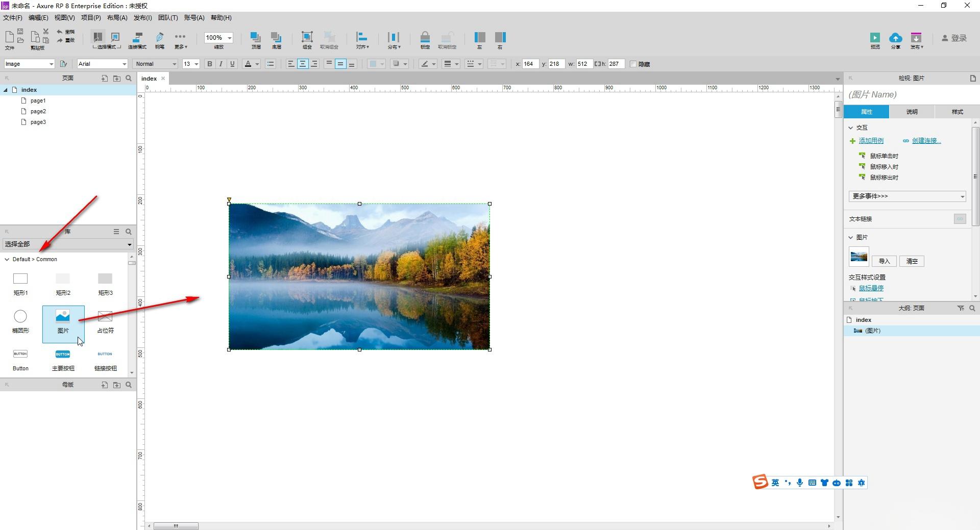Click the 导入 import image button

[x=884, y=261]
